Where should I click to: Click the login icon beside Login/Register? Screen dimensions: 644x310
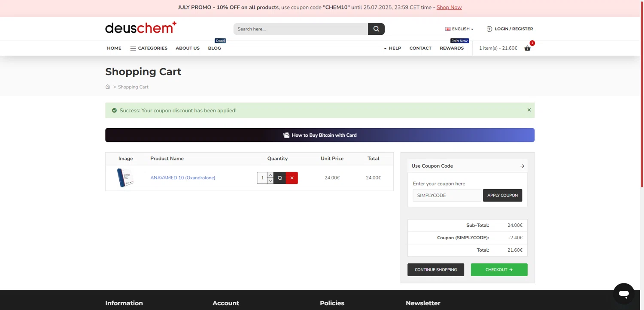489,29
